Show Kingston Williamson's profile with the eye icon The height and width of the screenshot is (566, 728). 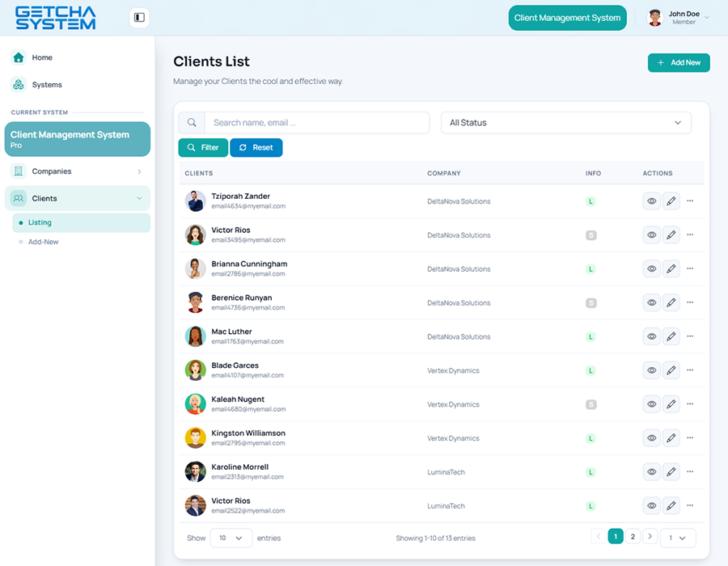tap(651, 437)
